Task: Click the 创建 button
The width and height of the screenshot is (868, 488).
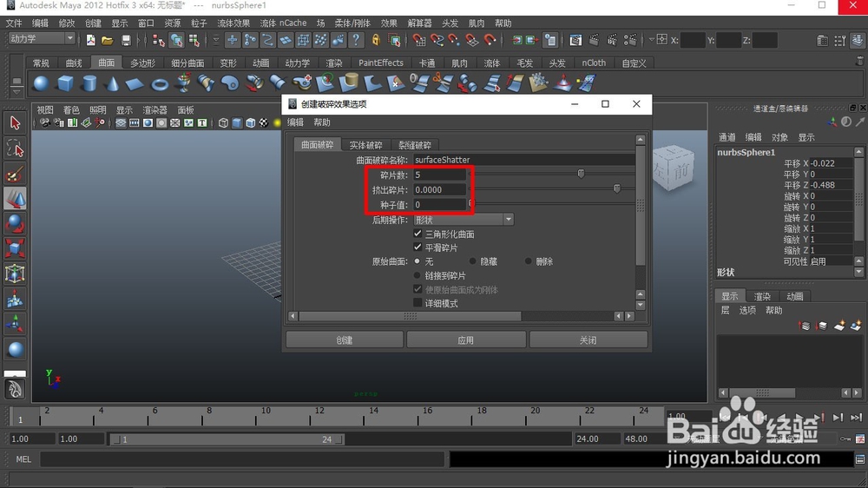Action: (345, 340)
